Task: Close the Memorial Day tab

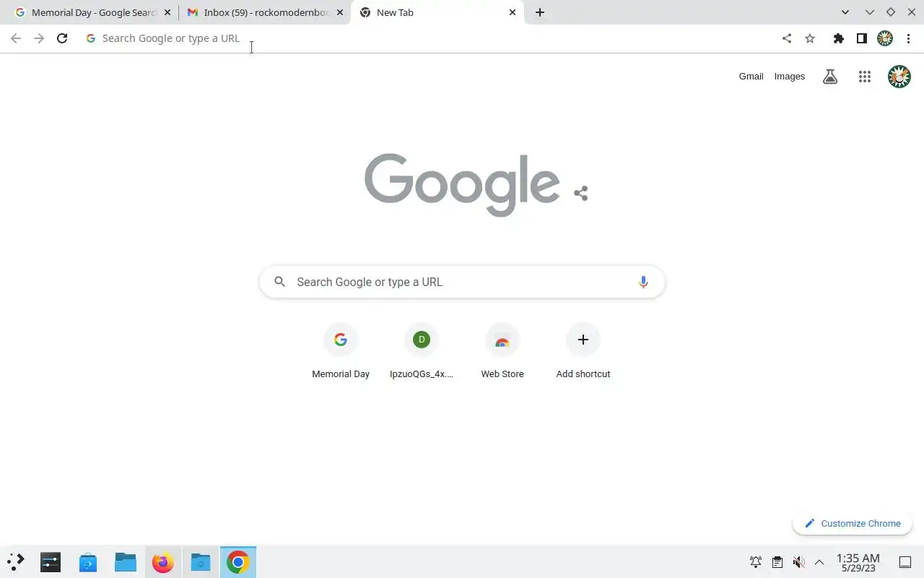Action: (x=167, y=12)
